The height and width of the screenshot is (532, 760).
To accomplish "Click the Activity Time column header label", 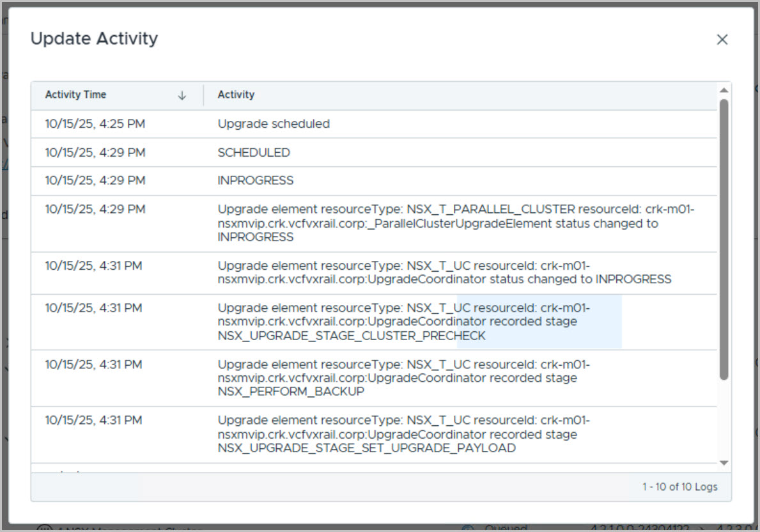I will coord(75,95).
